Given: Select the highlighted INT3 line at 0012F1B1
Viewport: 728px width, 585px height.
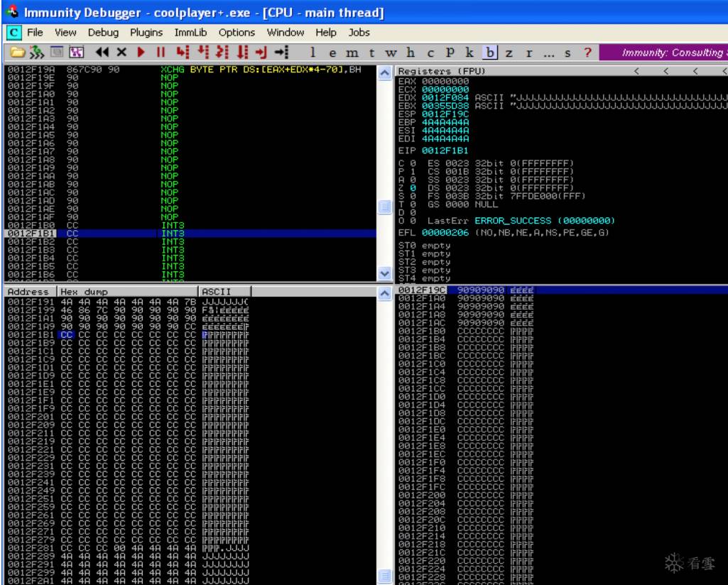Looking at the screenshot, I should pyautogui.click(x=190, y=234).
